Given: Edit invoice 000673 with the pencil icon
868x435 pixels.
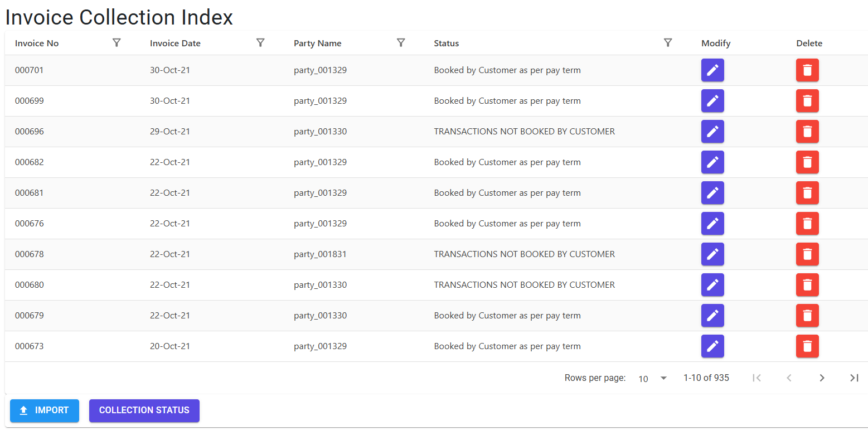Looking at the screenshot, I should (712, 346).
